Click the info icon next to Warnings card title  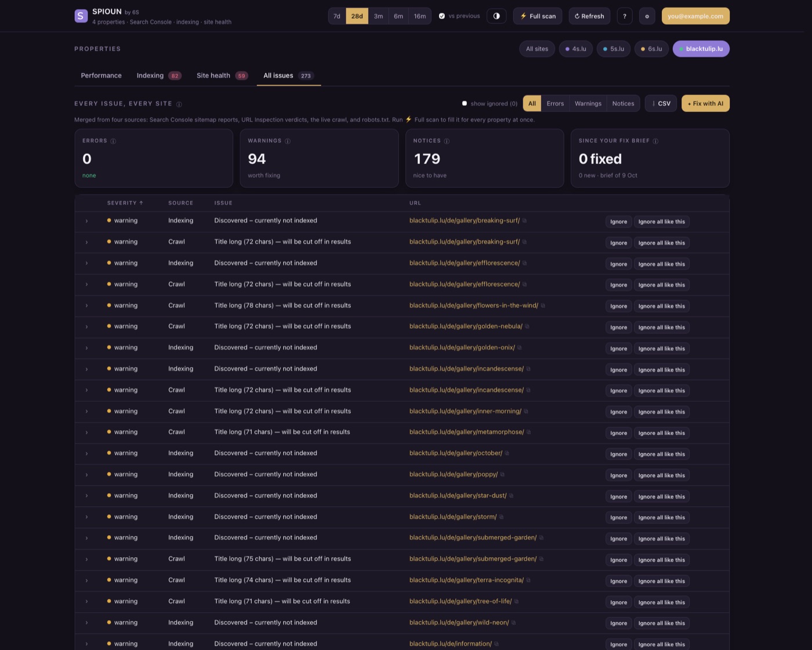coord(288,141)
